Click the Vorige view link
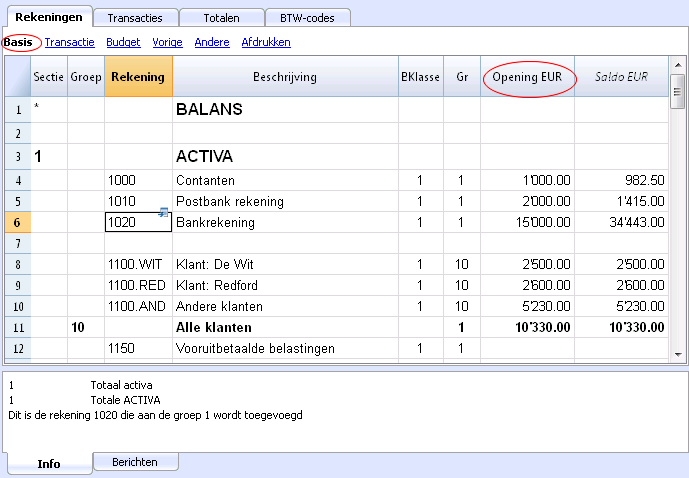Screen dimensions: 689x478 coord(167,42)
